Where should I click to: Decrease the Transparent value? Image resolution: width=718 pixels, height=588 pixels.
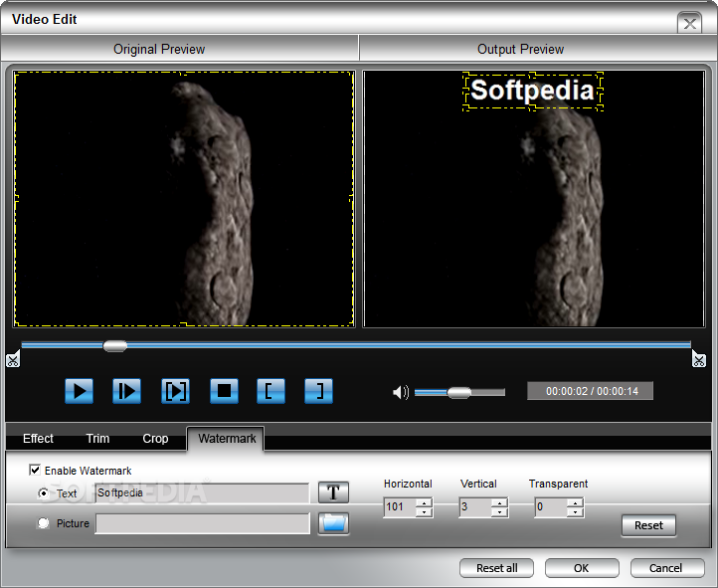point(575,512)
